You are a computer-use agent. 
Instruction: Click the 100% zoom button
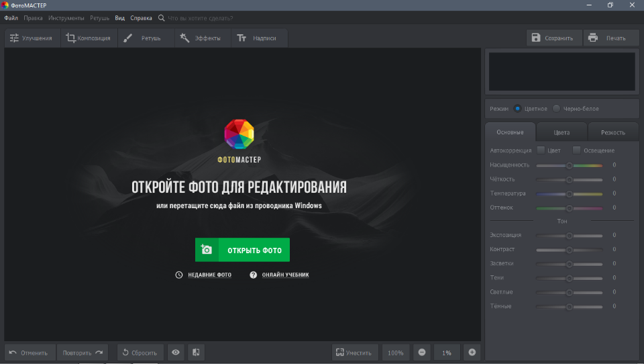click(395, 352)
